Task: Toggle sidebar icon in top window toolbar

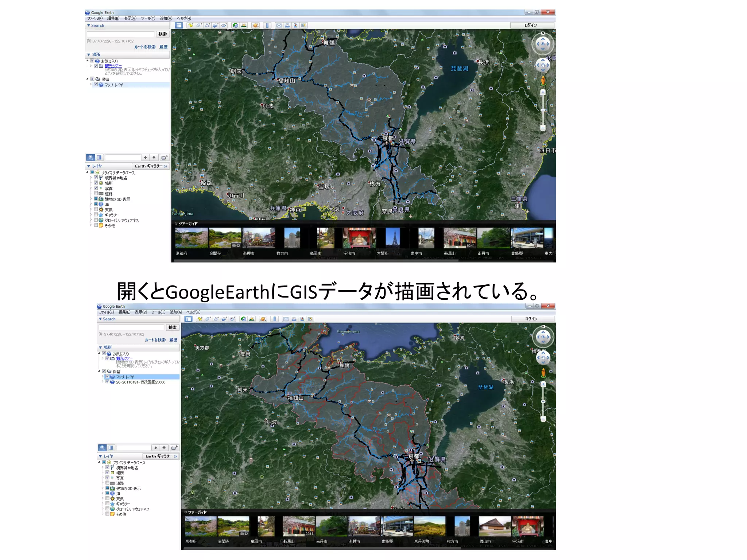Action: [x=179, y=26]
